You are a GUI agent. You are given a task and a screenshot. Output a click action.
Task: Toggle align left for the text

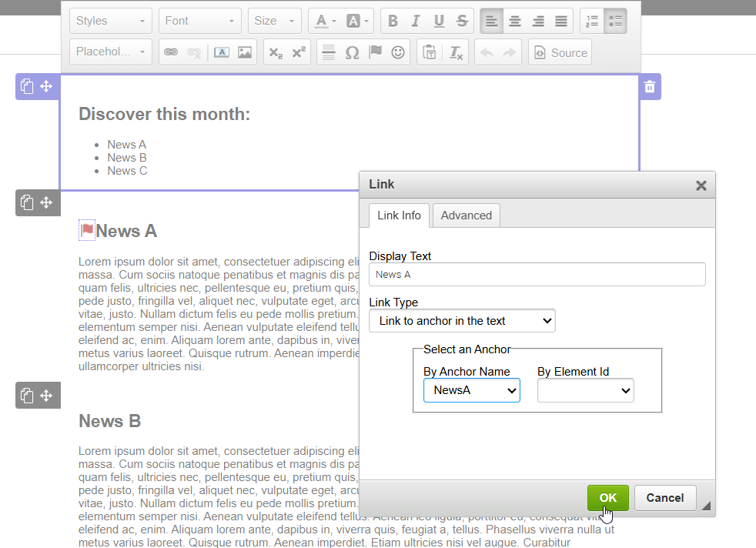(x=492, y=21)
